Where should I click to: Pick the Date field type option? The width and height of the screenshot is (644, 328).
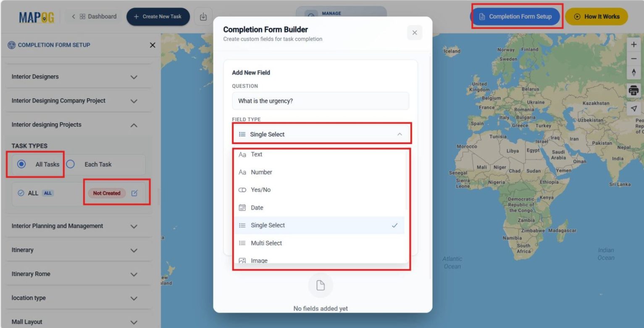pos(257,208)
